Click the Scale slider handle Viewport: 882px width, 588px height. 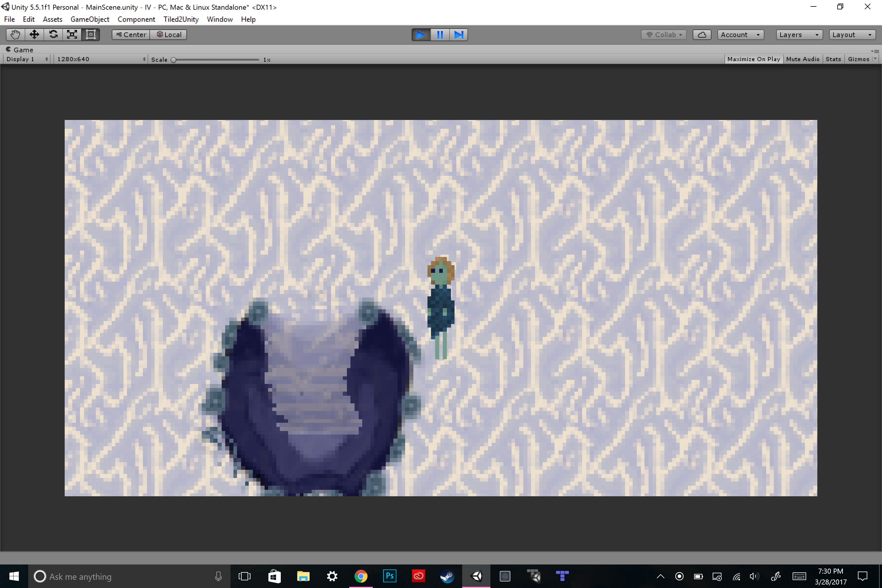[x=173, y=60]
